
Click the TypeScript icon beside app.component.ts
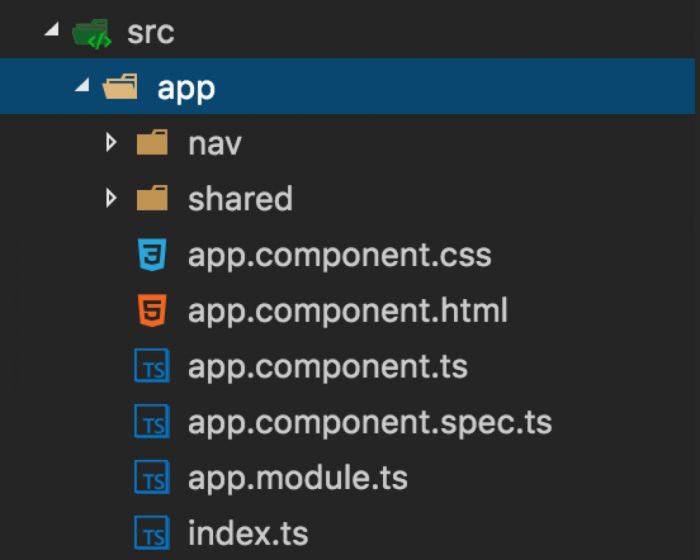point(151,367)
